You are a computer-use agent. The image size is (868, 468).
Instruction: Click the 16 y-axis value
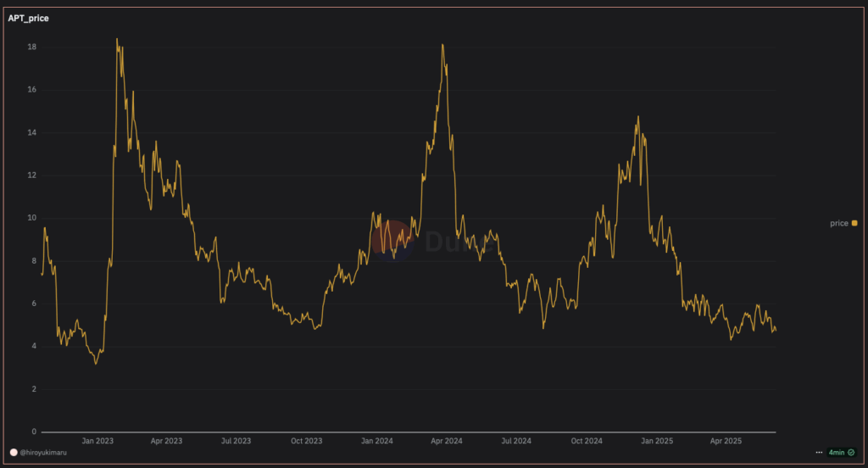(x=32, y=90)
